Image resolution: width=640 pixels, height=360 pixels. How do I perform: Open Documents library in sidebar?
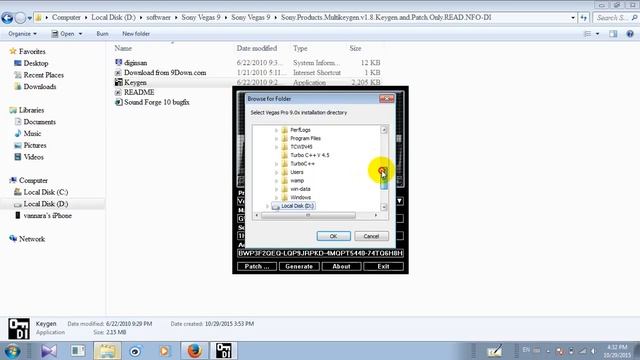coord(39,122)
